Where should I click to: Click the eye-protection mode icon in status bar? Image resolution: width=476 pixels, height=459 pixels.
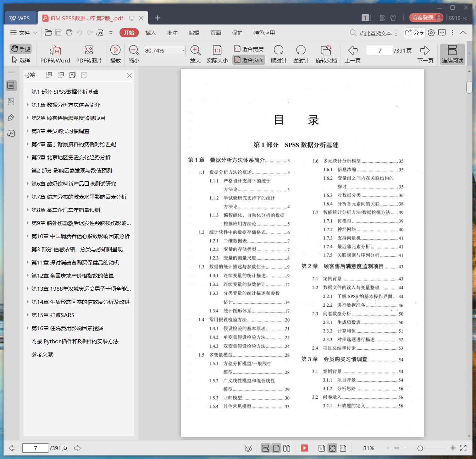pyautogui.click(x=248, y=448)
